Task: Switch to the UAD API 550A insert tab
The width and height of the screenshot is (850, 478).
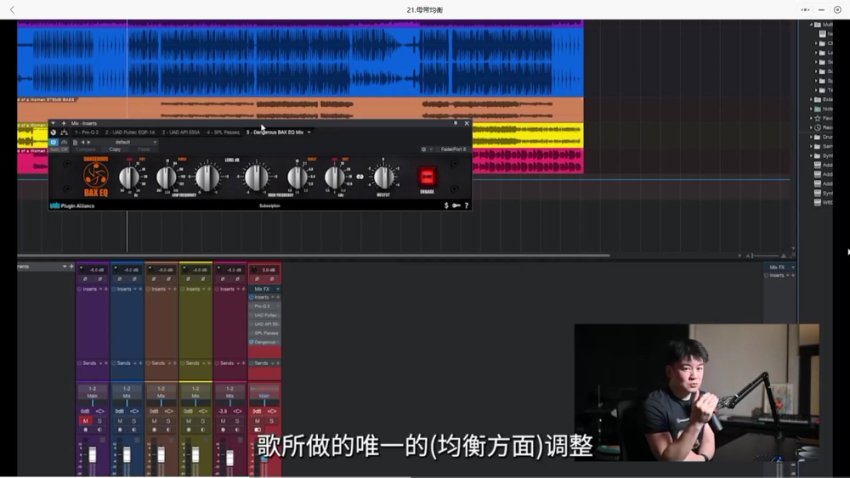Action: tap(180, 132)
